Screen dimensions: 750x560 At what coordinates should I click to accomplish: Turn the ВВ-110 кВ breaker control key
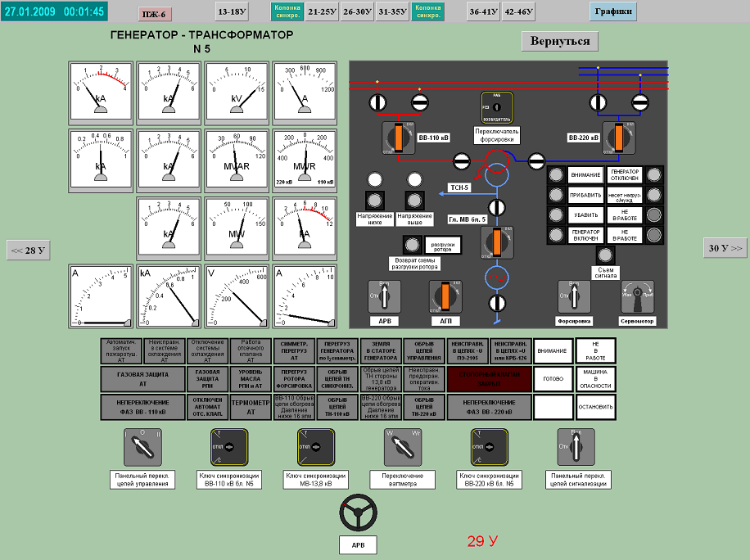click(399, 138)
